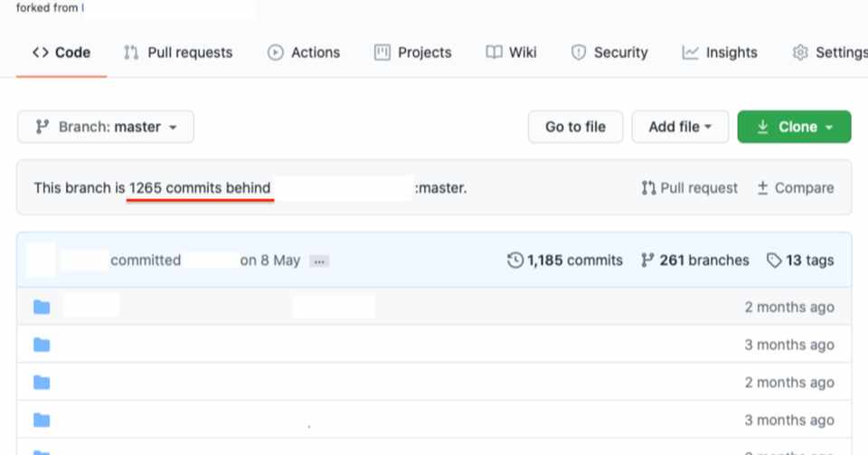Click the 1265 commits behind text
Image resolution: width=868 pixels, height=455 pixels.
(200, 188)
